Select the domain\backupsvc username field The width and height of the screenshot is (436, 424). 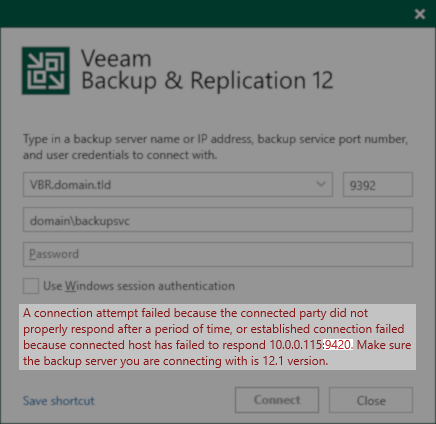point(218,220)
